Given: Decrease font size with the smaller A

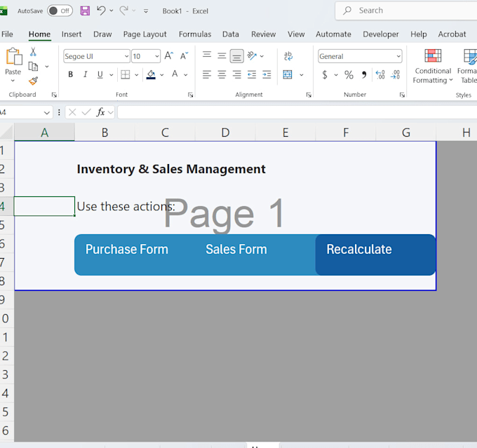Looking at the screenshot, I should point(184,56).
